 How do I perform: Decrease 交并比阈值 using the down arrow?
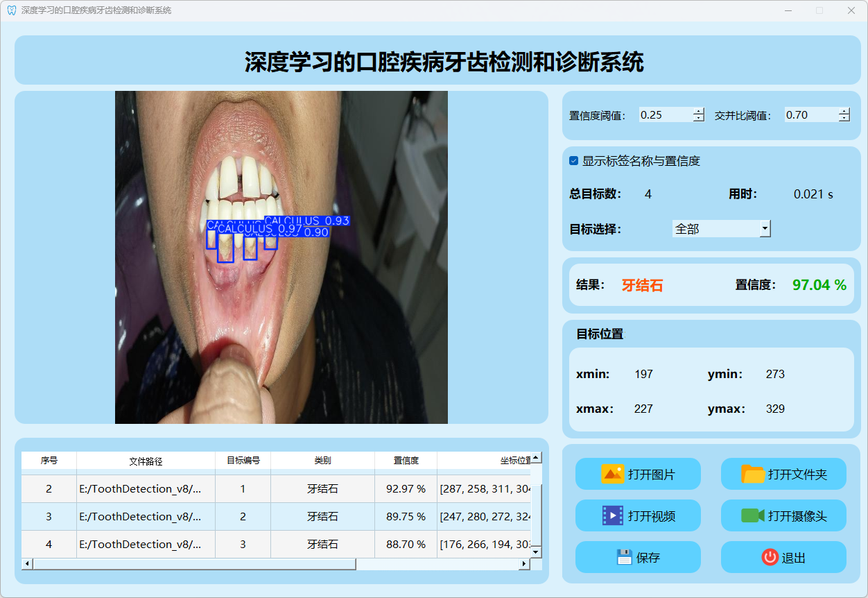[x=844, y=119]
